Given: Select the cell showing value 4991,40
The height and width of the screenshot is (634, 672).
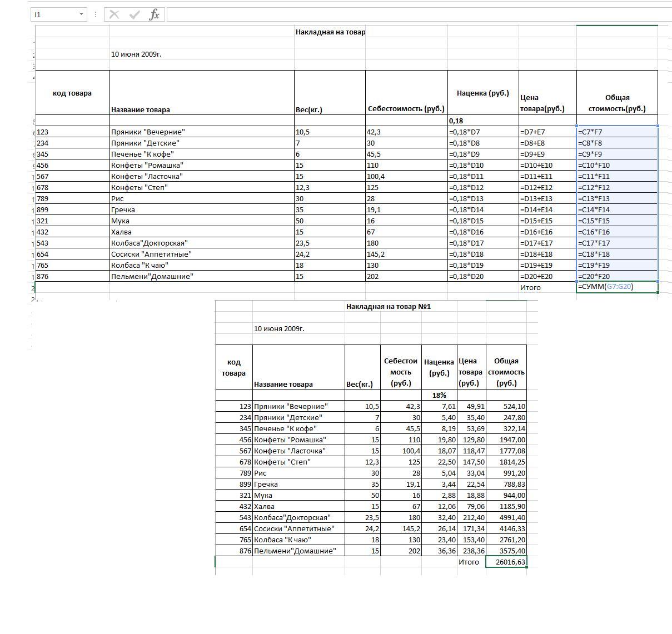Looking at the screenshot, I should [506, 517].
